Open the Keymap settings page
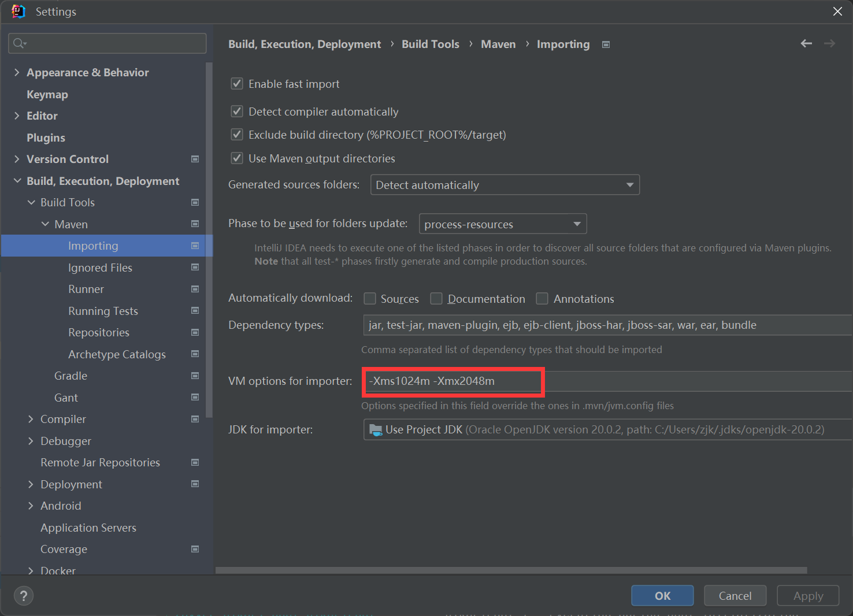This screenshot has height=616, width=853. (47, 94)
